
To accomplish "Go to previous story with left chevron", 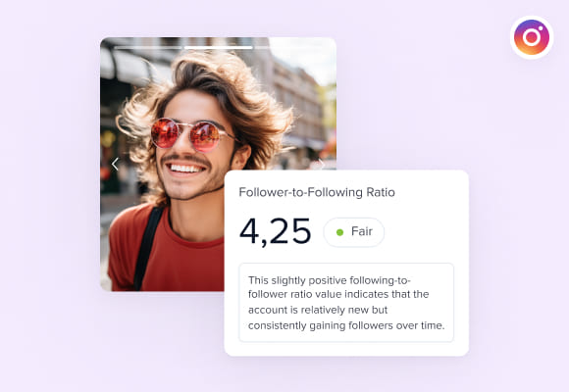I will click(115, 164).
